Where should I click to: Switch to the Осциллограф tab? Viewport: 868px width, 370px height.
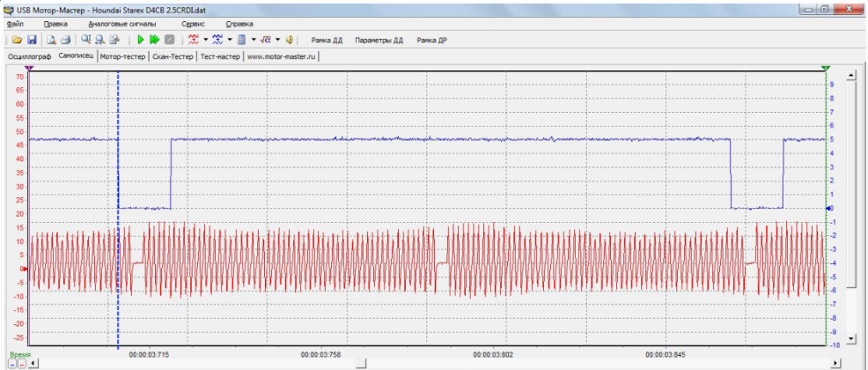[29, 56]
